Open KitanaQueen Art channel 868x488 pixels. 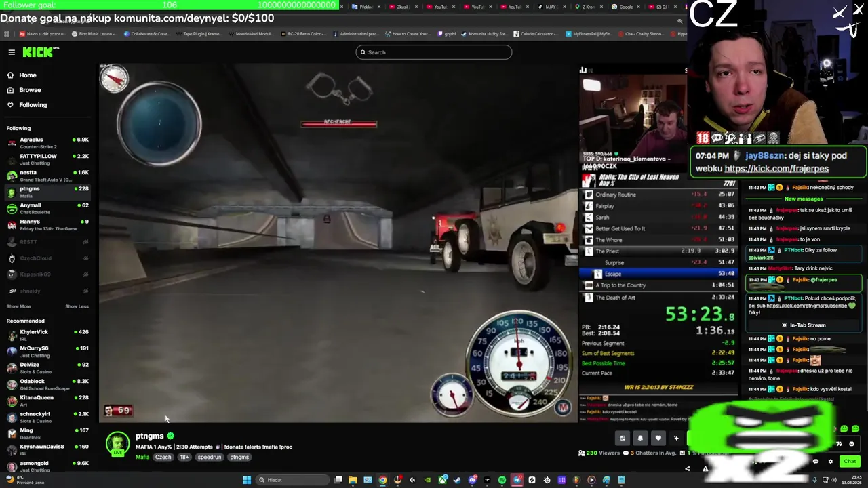[x=47, y=401]
